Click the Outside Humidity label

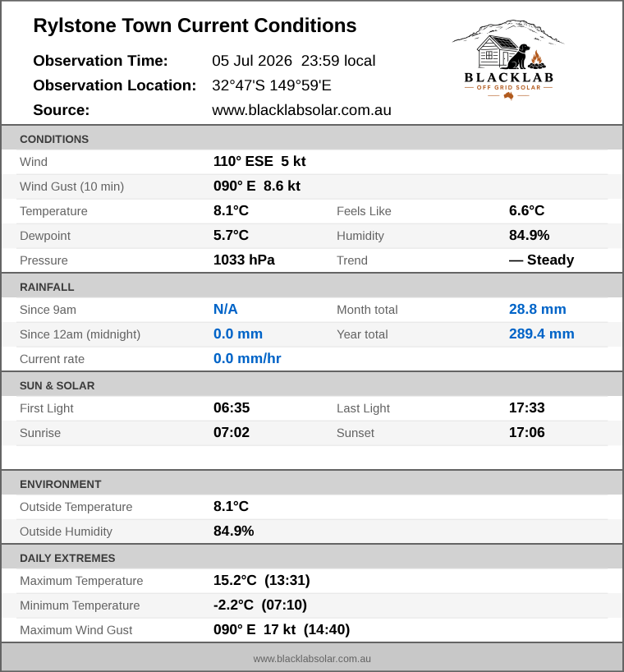click(66, 532)
